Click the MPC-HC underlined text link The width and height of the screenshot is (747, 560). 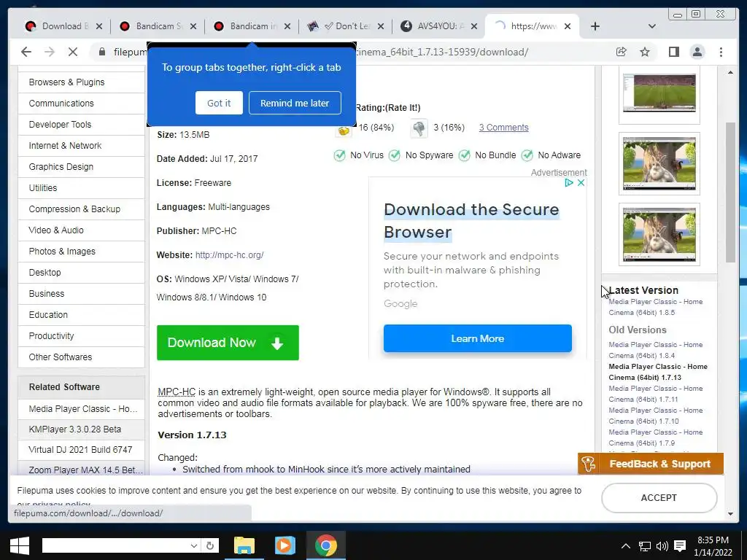pos(177,392)
